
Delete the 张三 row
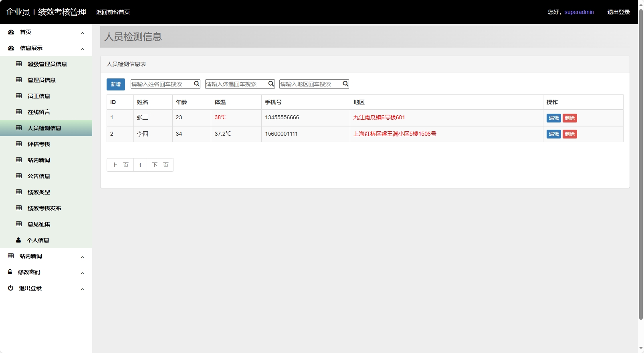tap(570, 118)
